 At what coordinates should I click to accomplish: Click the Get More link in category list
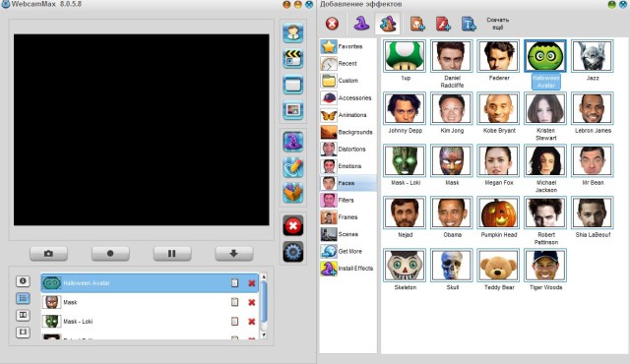click(348, 251)
